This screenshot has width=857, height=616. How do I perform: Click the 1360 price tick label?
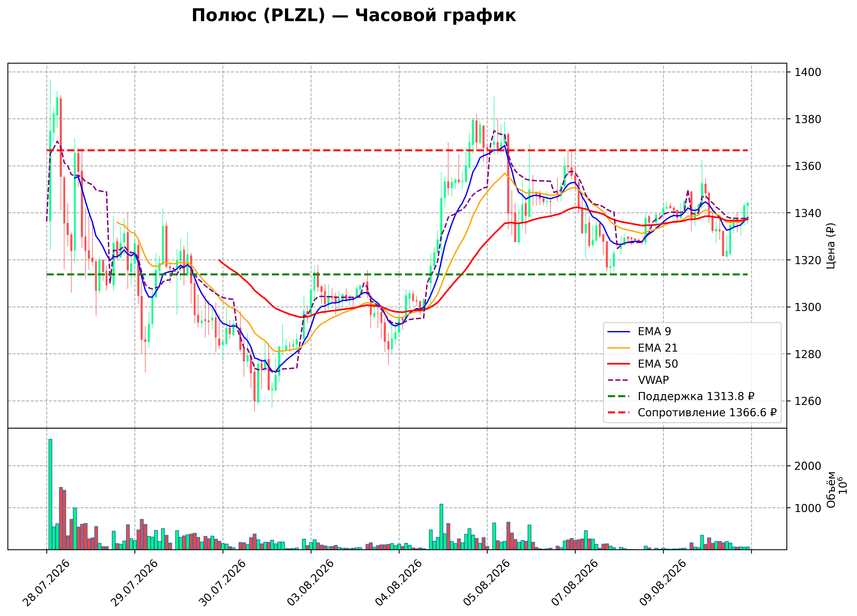tap(808, 166)
